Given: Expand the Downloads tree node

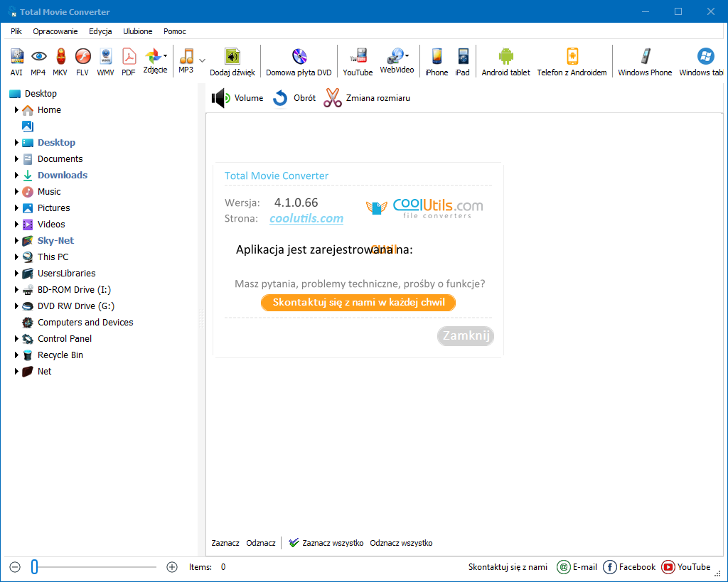Looking at the screenshot, I should point(16,175).
